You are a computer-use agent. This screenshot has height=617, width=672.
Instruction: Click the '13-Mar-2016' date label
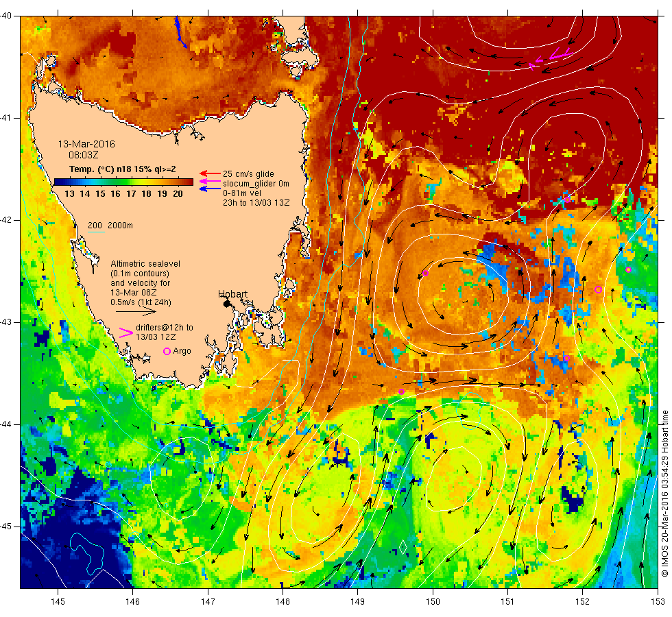click(x=86, y=144)
